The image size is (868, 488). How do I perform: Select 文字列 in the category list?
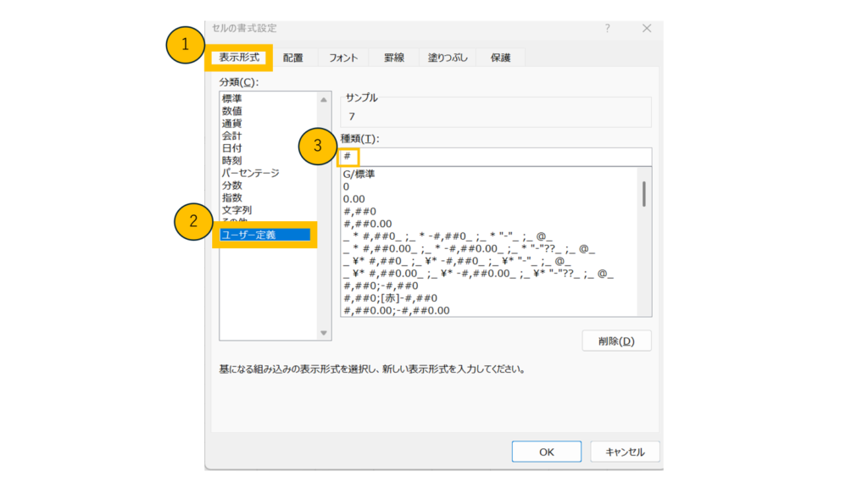pyautogui.click(x=236, y=209)
